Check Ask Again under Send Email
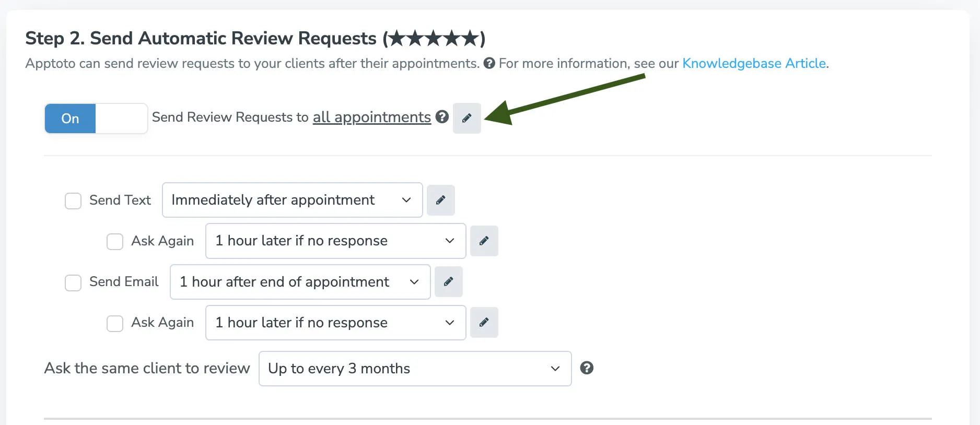This screenshot has height=425, width=980. click(x=114, y=323)
